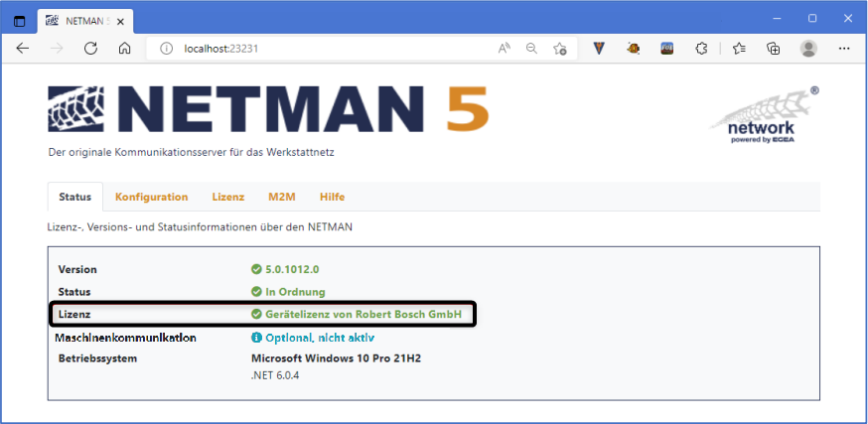Open the Konfiguration tab
The height and width of the screenshot is (424, 868).
point(151,197)
